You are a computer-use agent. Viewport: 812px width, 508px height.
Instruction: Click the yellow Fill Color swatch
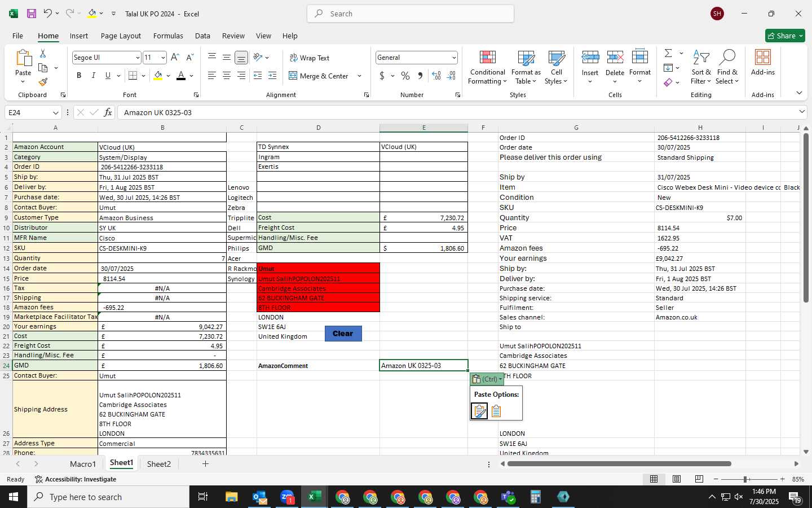[158, 76]
